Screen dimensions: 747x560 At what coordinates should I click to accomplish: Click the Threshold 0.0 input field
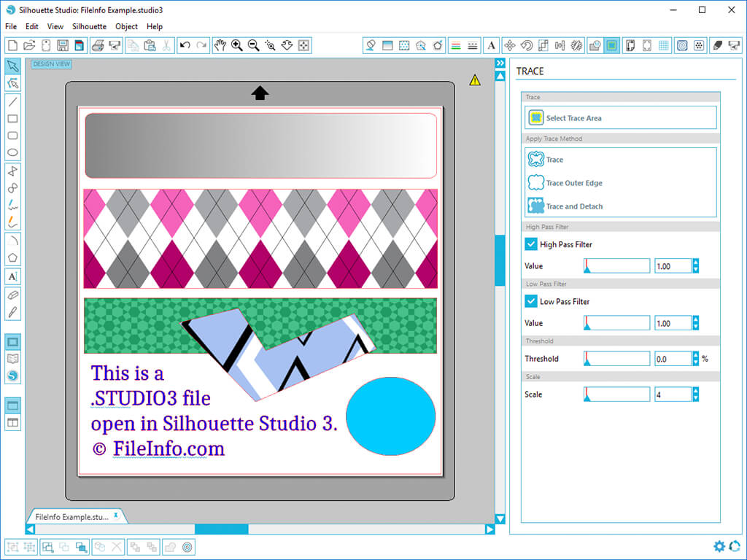(x=673, y=359)
